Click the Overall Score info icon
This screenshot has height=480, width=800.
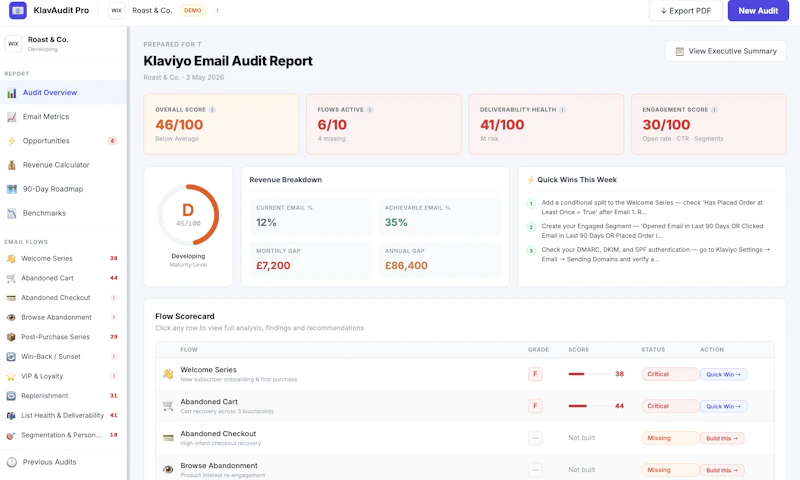(212, 110)
